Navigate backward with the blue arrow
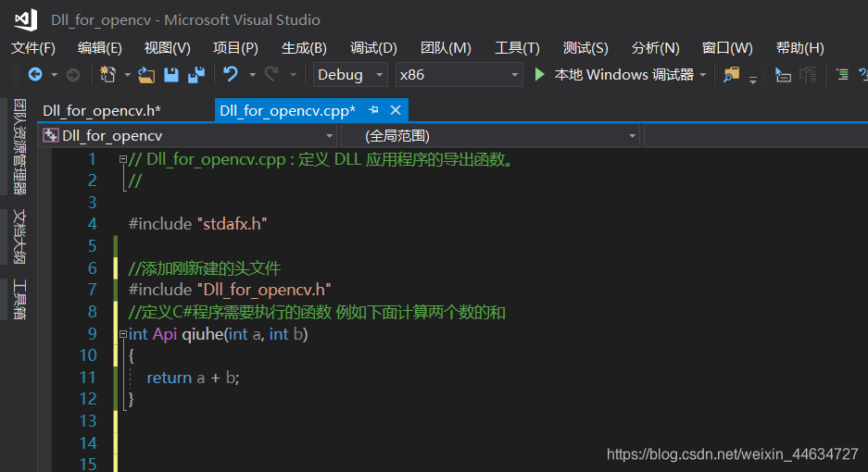The width and height of the screenshot is (868, 472). [35, 74]
